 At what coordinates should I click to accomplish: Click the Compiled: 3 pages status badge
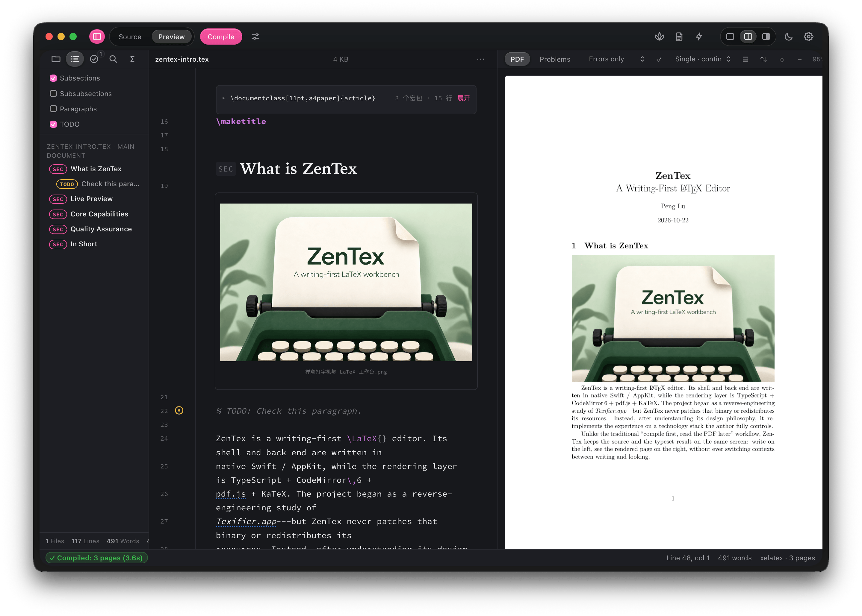tap(97, 558)
